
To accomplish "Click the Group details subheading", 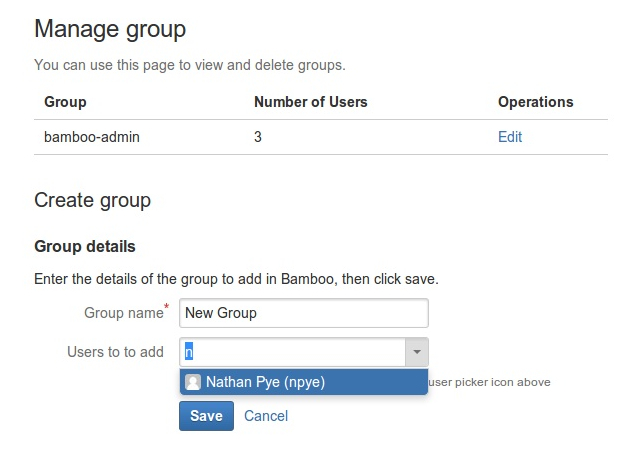I will [x=84, y=246].
